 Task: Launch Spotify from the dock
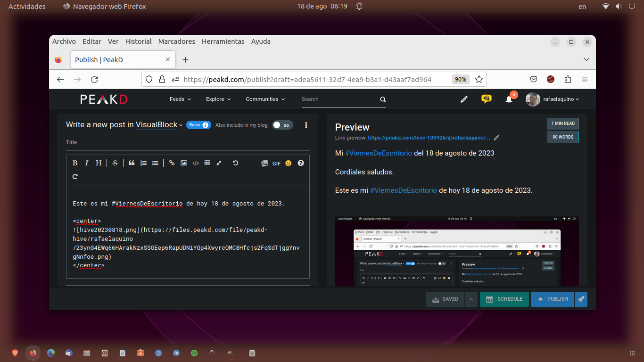pyautogui.click(x=194, y=353)
